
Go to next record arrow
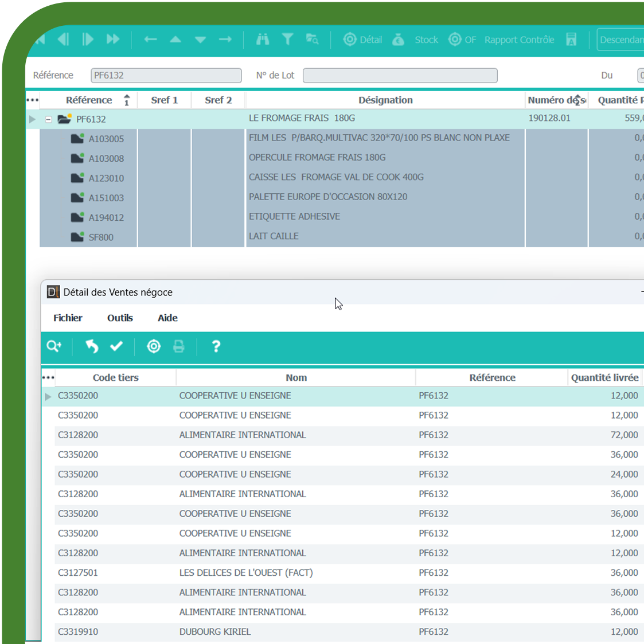[88, 40]
